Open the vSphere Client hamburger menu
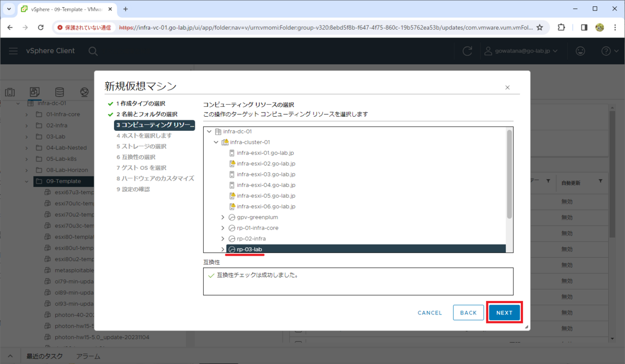Screen dimensions: 625x364 tap(14, 51)
